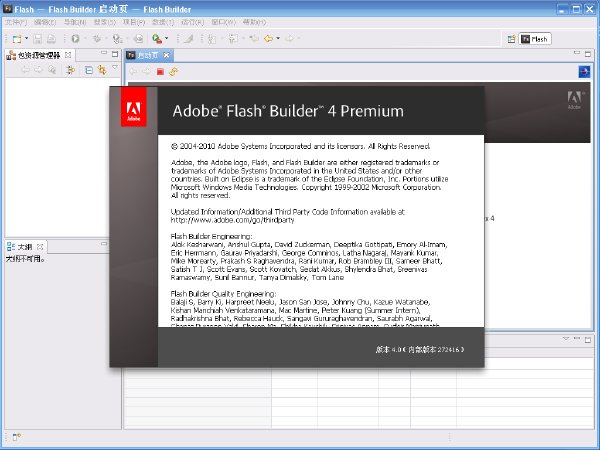Minimize the bottom panel

(577, 339)
